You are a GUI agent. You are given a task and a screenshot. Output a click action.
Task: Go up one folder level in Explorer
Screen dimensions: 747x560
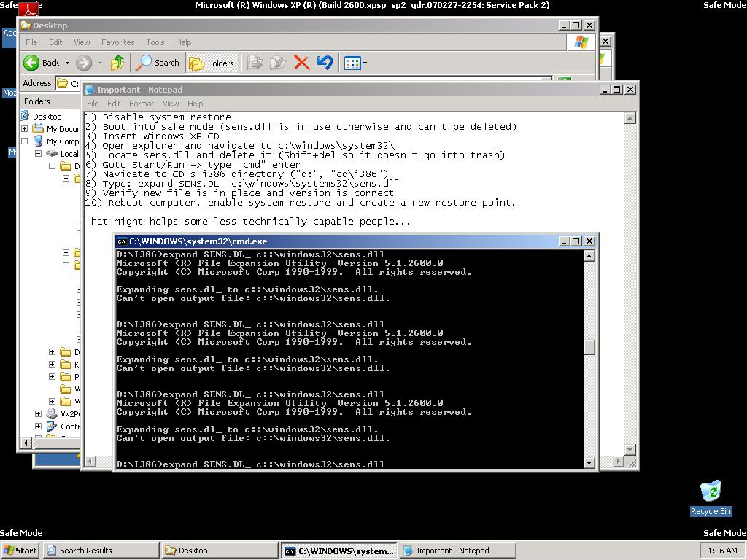point(117,63)
